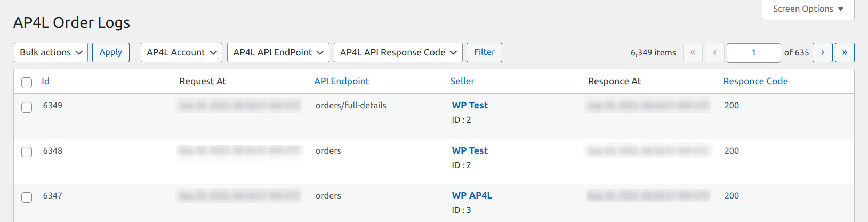Open WP Test seller in row 6348
This screenshot has width=868, height=222.
[470, 150]
